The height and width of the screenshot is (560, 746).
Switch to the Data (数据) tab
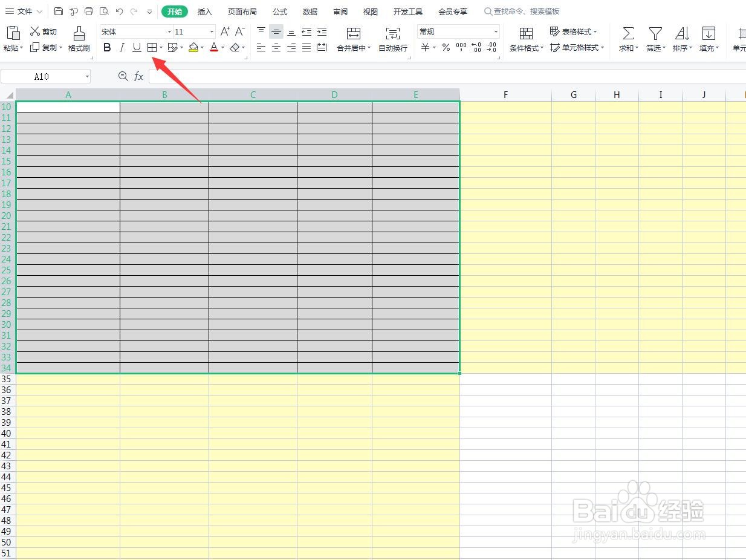[x=310, y=11]
